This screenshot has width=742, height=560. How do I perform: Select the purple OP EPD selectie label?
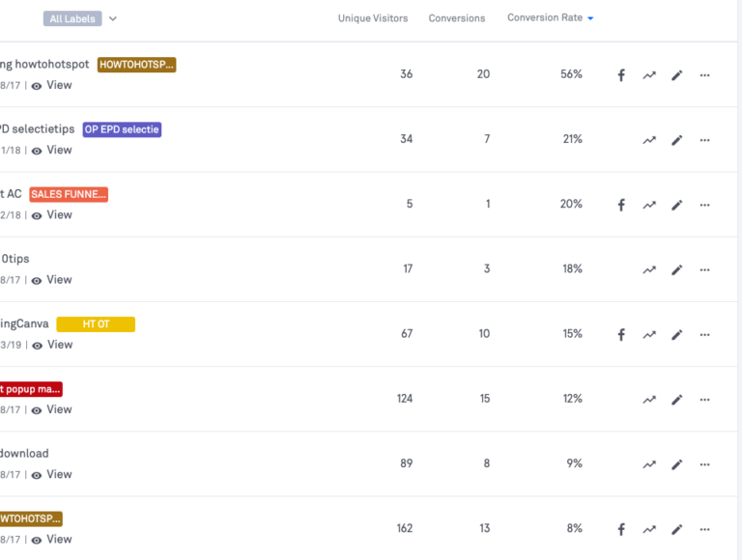click(x=122, y=129)
